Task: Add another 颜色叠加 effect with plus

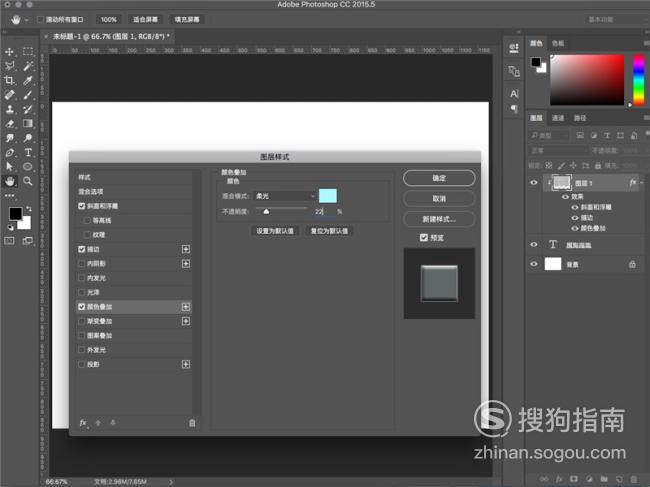Action: [x=186, y=307]
